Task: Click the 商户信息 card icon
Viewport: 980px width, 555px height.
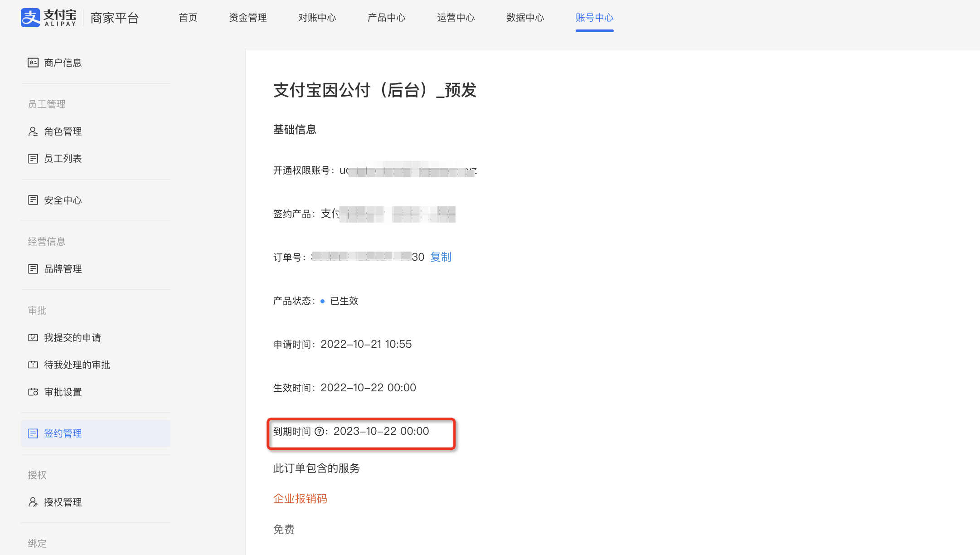Action: pyautogui.click(x=33, y=63)
